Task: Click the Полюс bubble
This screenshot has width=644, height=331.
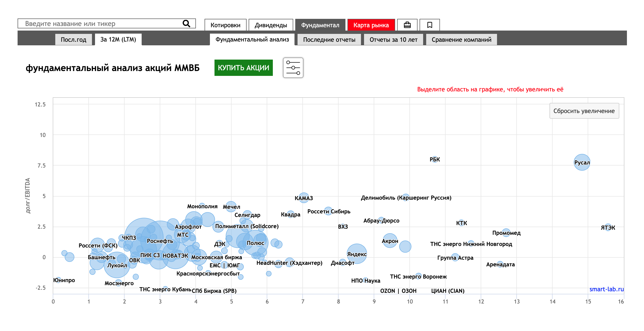Action: (x=256, y=243)
